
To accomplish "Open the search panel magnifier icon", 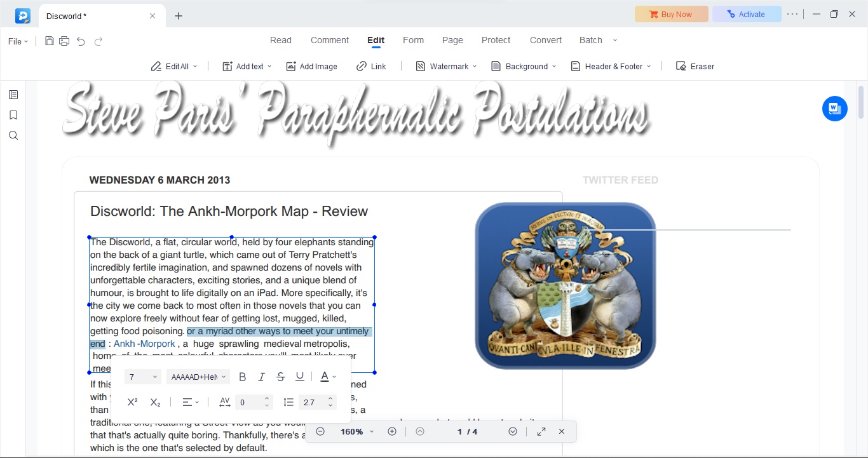I will pos(13,135).
